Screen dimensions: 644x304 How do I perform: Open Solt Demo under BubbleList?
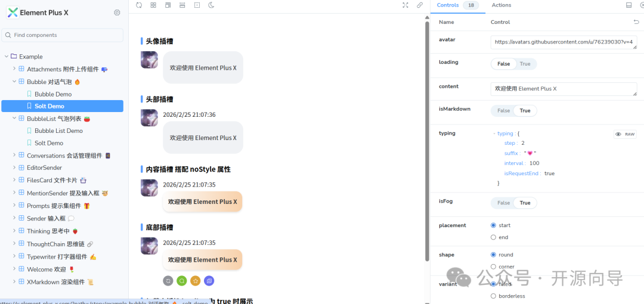tap(49, 143)
